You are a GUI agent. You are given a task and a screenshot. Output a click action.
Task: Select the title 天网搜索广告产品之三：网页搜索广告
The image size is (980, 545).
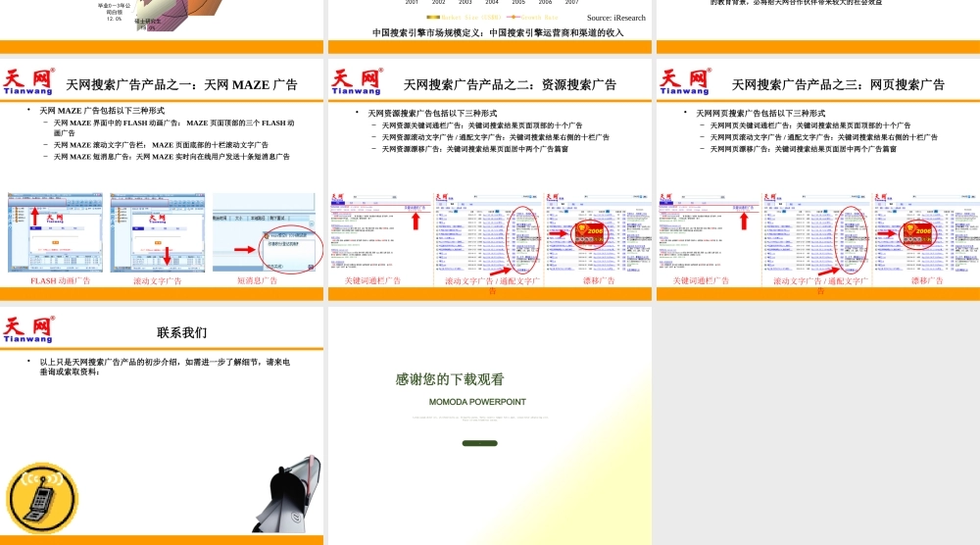[838, 84]
